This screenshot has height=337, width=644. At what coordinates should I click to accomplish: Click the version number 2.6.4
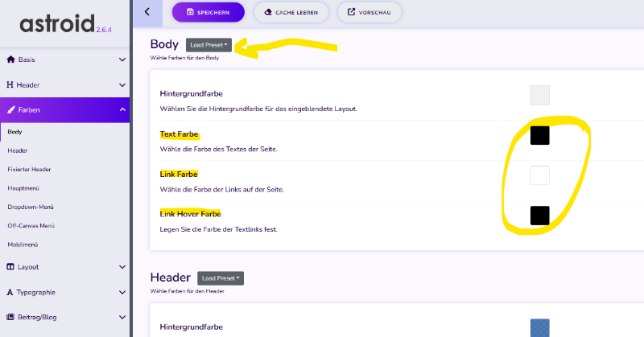coord(104,30)
